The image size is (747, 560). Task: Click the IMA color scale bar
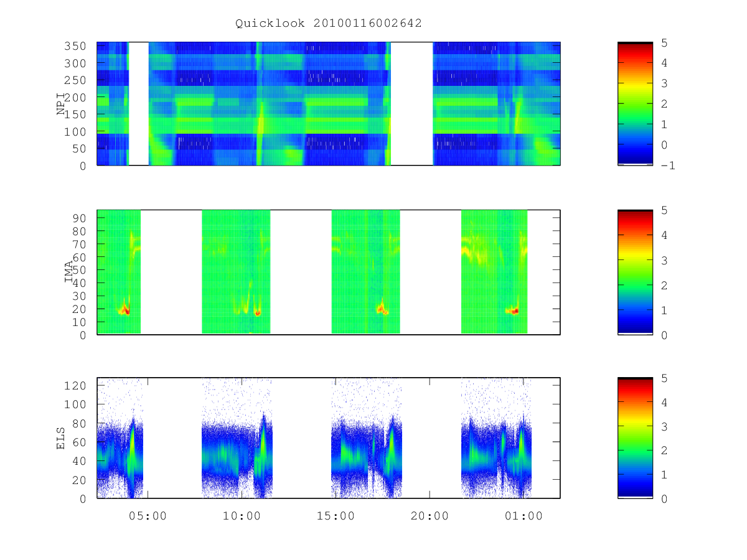635,272
